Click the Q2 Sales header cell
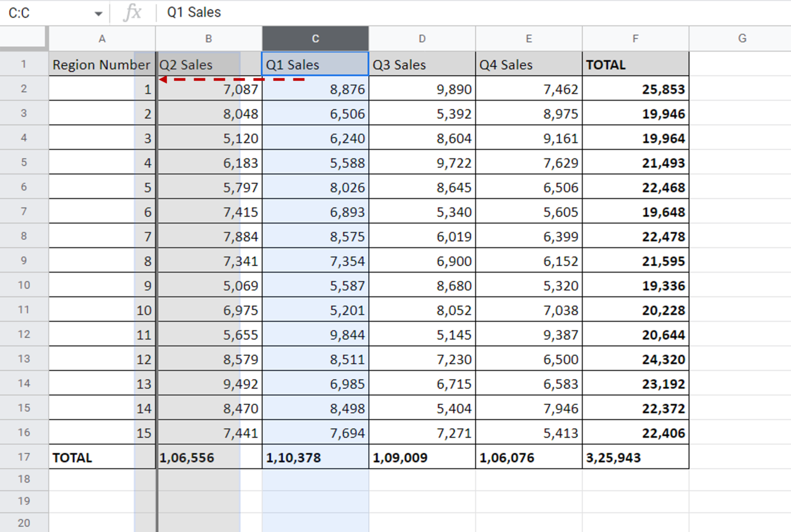 209,64
